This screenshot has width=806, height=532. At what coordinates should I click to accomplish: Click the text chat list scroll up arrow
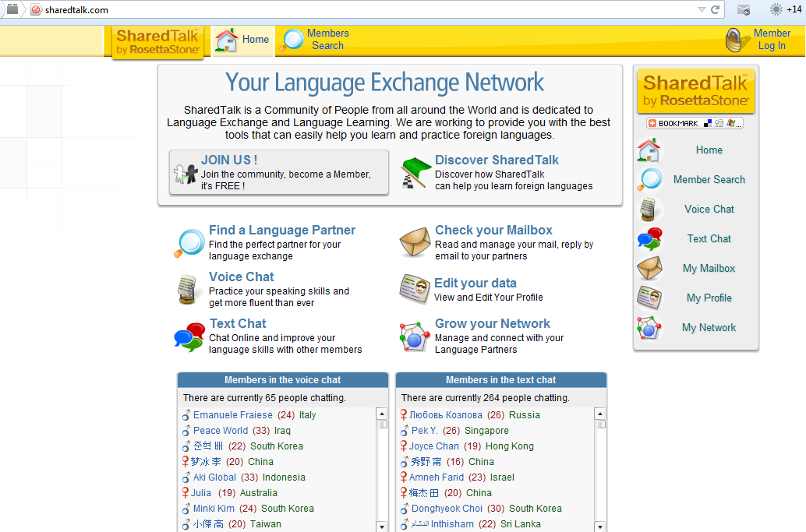point(600,414)
